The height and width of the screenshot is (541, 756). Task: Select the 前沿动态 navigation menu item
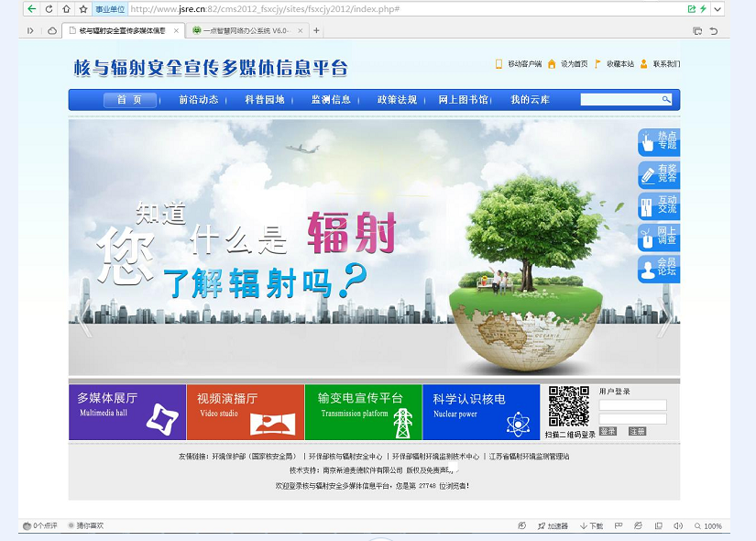(198, 100)
